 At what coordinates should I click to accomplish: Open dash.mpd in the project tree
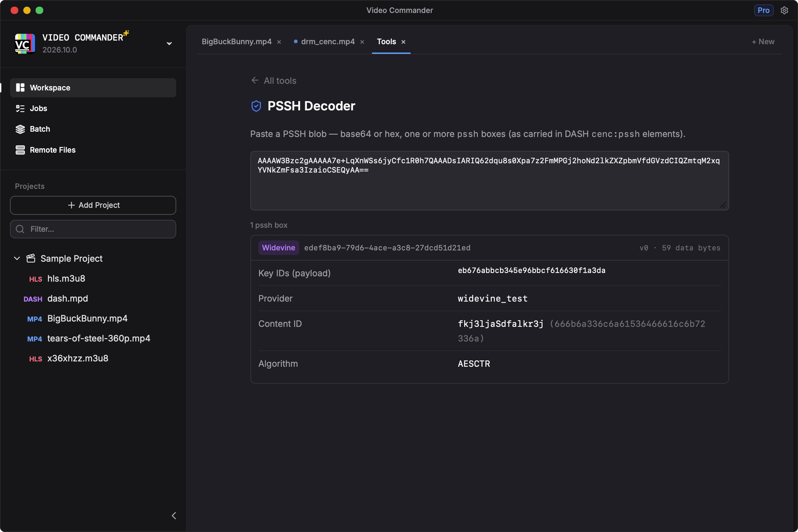tap(67, 299)
